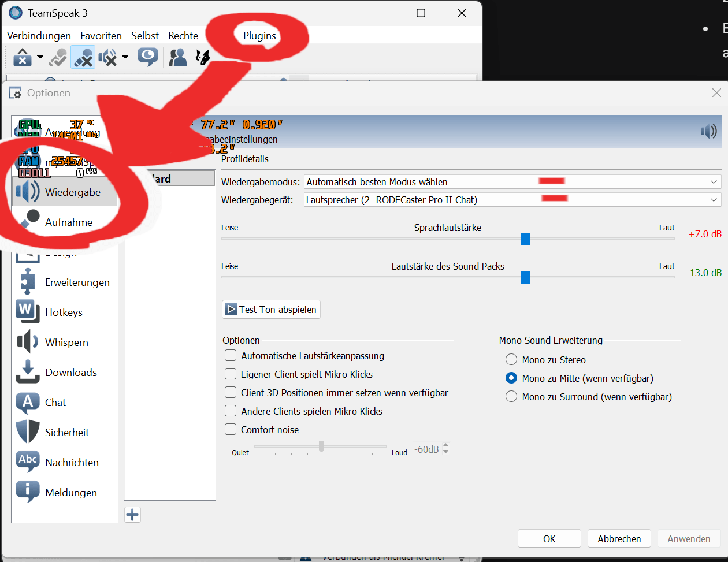Click the Sprachlautstärke slider handle
Image resolution: width=728 pixels, height=562 pixels.
coord(525,239)
